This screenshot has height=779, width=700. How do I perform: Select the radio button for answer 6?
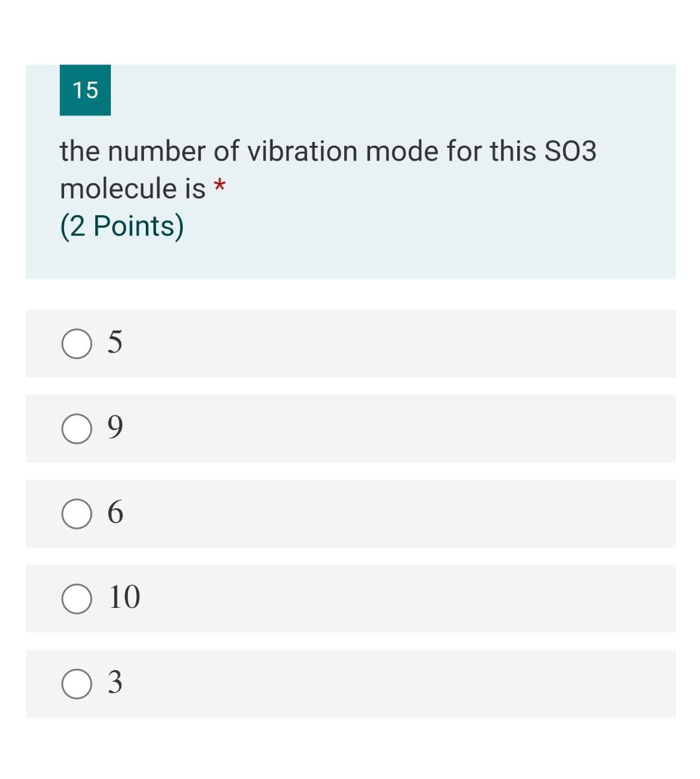[x=76, y=513]
